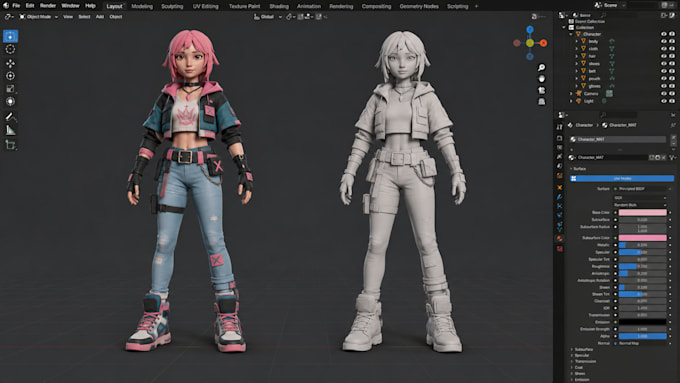Adjust the Roughness slider
680x383 pixels.
(642, 266)
